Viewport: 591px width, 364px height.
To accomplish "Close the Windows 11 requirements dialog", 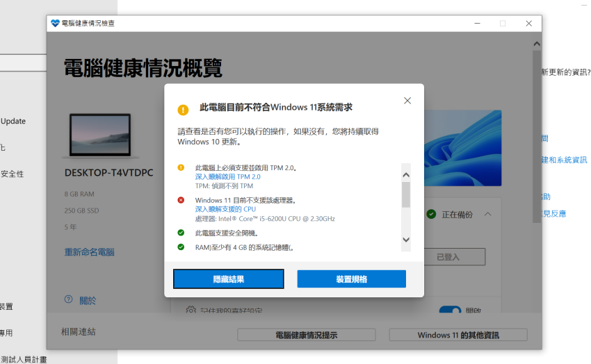I will (x=407, y=101).
